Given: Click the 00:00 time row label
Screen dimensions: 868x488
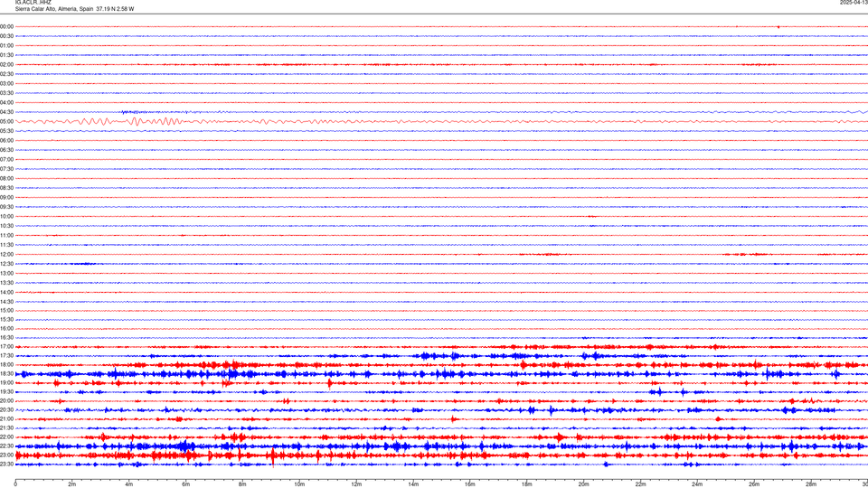Looking at the screenshot, I should pyautogui.click(x=6, y=26).
